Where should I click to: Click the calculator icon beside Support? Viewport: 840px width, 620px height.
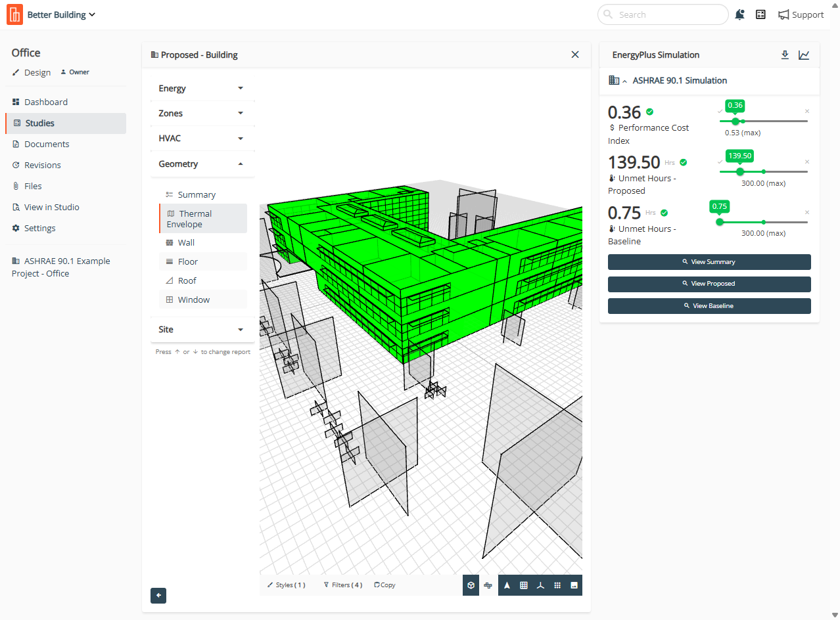tap(760, 14)
